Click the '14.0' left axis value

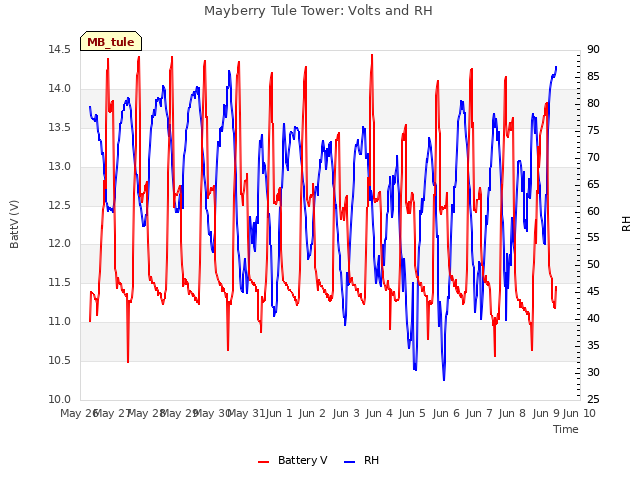coord(59,88)
